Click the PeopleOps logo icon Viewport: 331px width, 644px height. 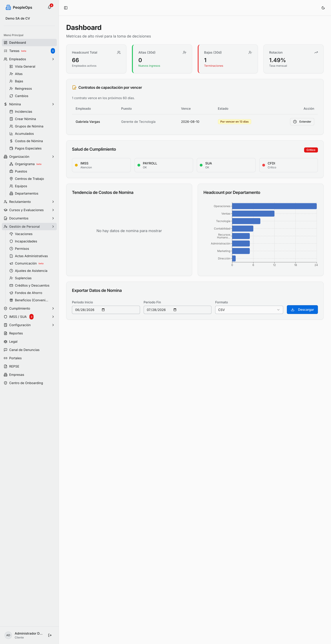coord(8,7)
